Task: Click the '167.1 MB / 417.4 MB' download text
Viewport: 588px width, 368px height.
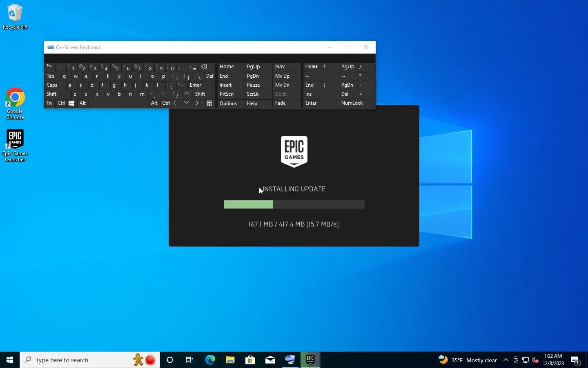Action: coord(276,224)
